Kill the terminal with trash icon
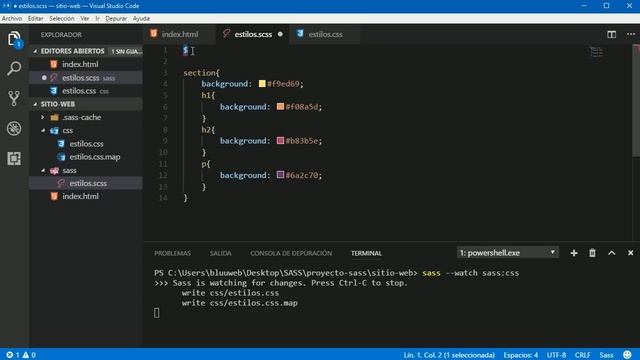 pyautogui.click(x=592, y=253)
